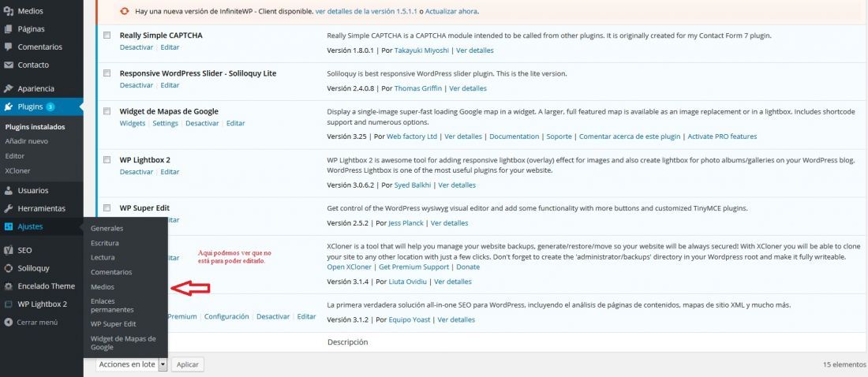Viewport: 868px width, 377px height.
Task: Open WP Super Edit settings submenu item
Action: [x=114, y=324]
